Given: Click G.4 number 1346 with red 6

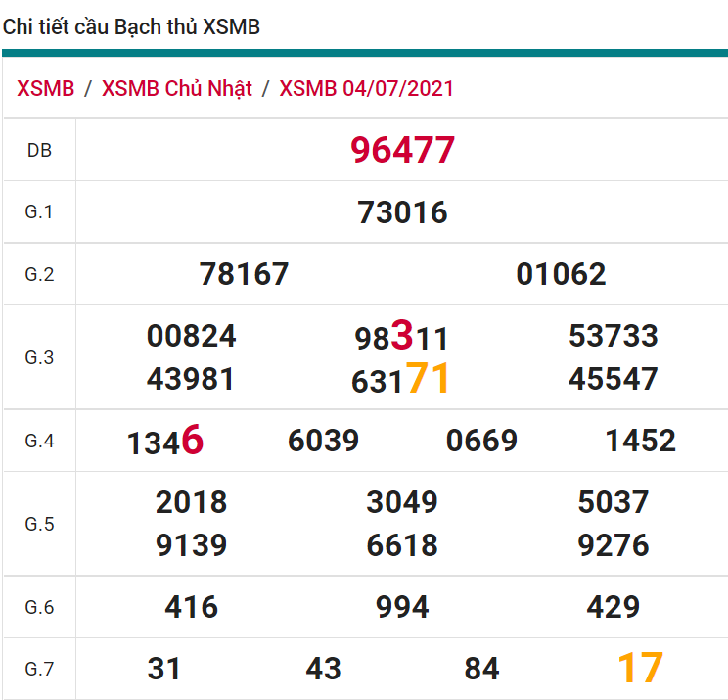Looking at the screenshot, I should click(164, 442).
